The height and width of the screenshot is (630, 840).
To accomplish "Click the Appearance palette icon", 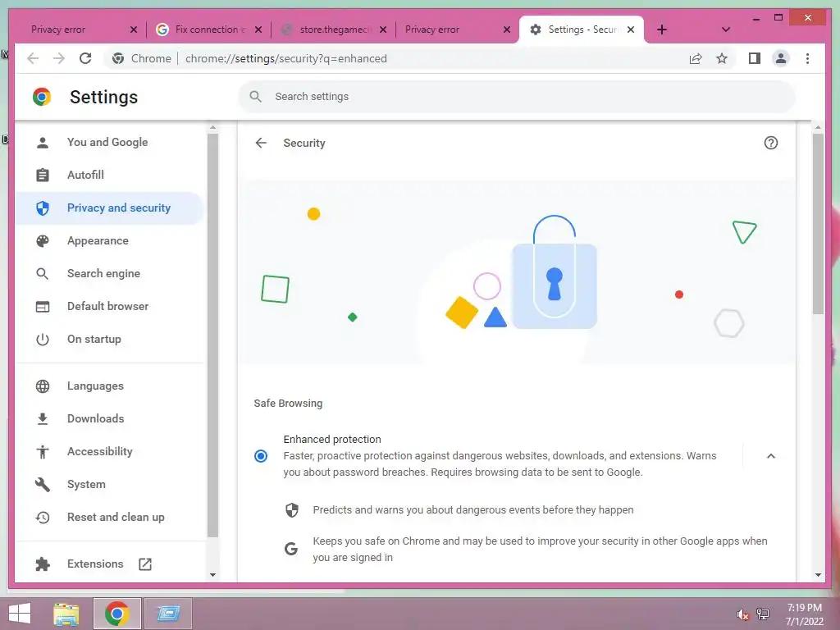I will tap(43, 241).
